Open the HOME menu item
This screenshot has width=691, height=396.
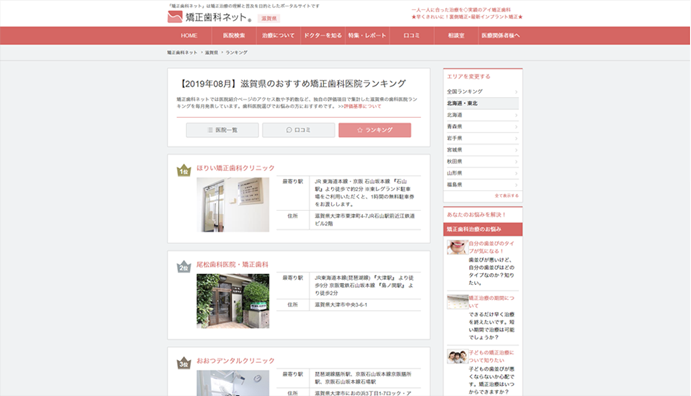[189, 36]
